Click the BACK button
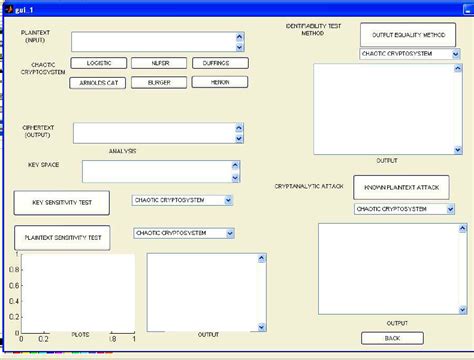This screenshot has height=360, width=474. pos(392,338)
